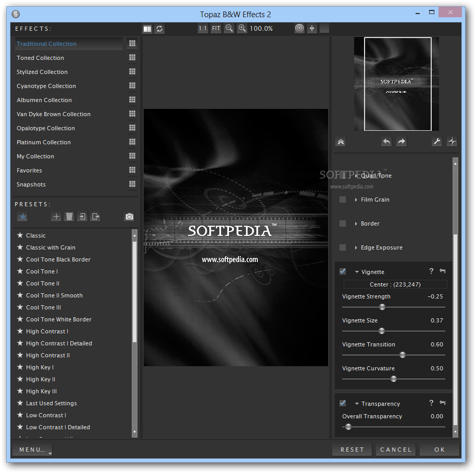This screenshot has height=473, width=476.
Task: Collapse all panels with double-chevron icon
Action: pos(341,142)
